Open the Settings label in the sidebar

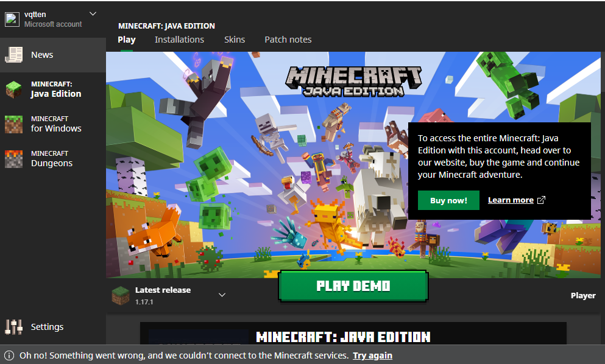click(47, 327)
